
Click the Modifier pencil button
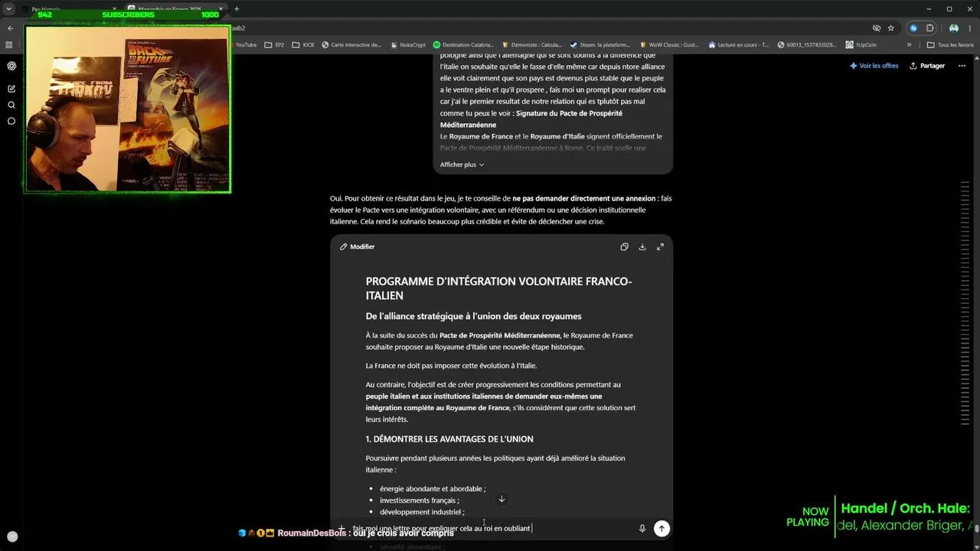358,246
